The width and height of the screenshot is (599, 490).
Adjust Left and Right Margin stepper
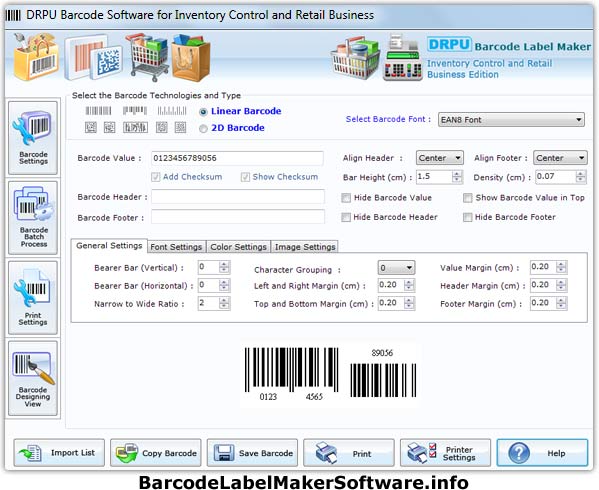tap(409, 285)
